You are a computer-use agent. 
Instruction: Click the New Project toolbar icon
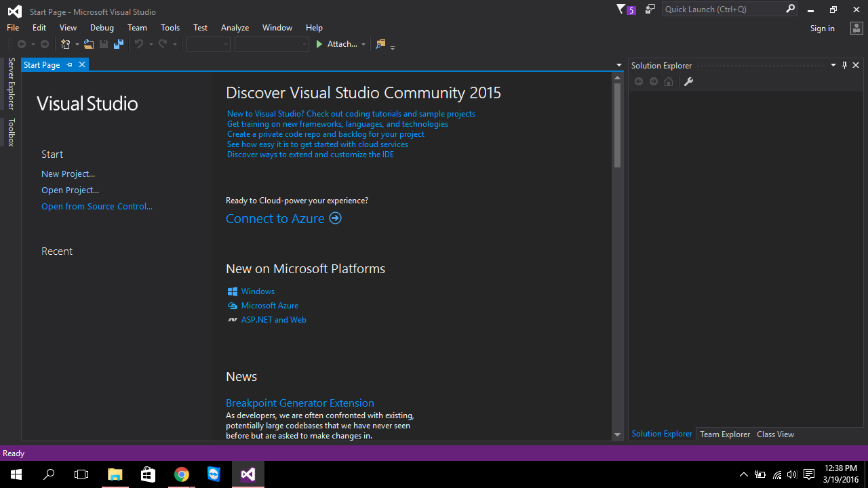pyautogui.click(x=66, y=43)
